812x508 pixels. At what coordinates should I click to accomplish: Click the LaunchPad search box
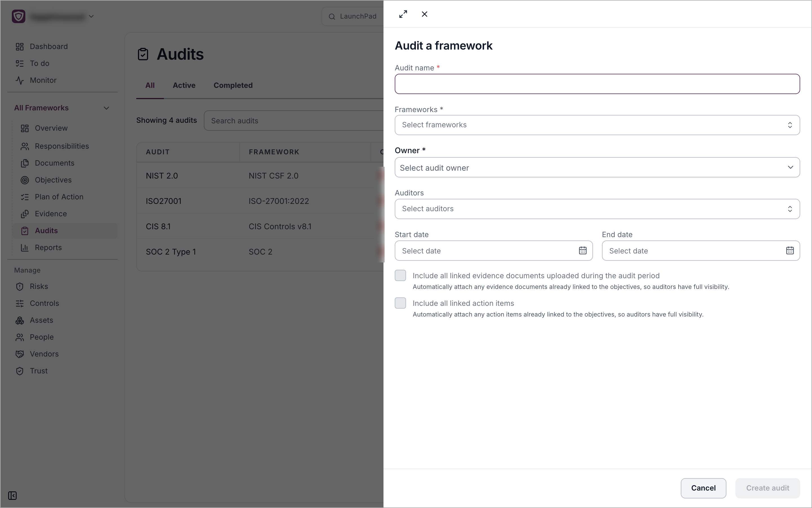coord(353,16)
